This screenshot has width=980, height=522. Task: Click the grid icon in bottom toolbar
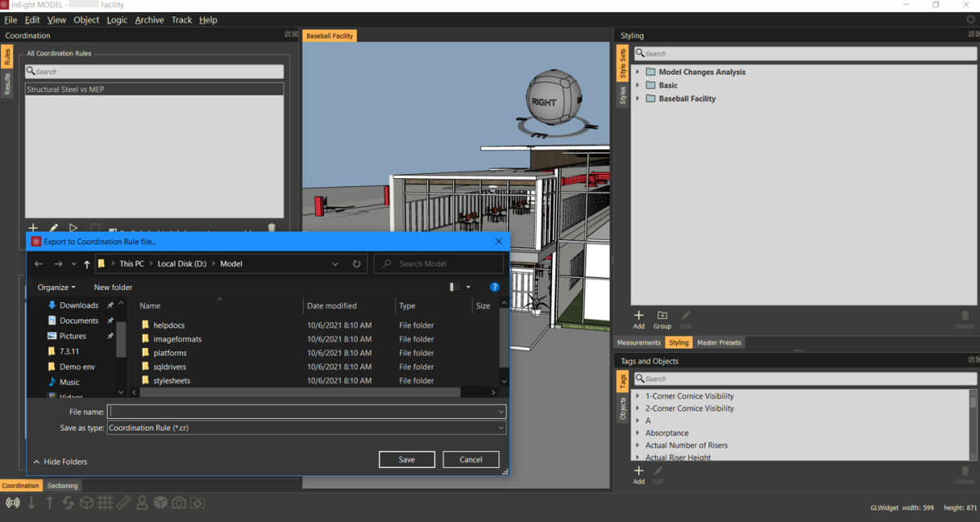click(105, 502)
